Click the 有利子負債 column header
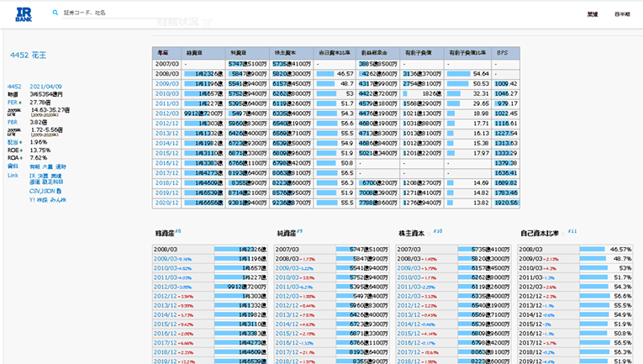Viewport: 643px width, 364px height. click(422, 53)
